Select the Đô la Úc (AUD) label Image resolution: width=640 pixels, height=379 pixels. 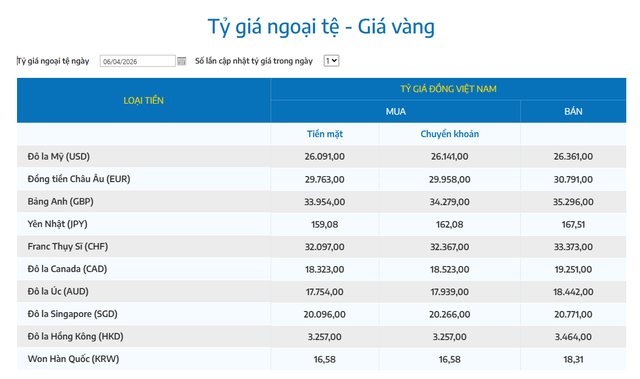click(x=58, y=291)
